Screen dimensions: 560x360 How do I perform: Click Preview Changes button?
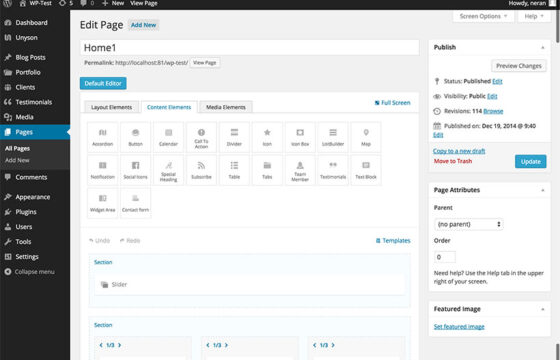[519, 66]
